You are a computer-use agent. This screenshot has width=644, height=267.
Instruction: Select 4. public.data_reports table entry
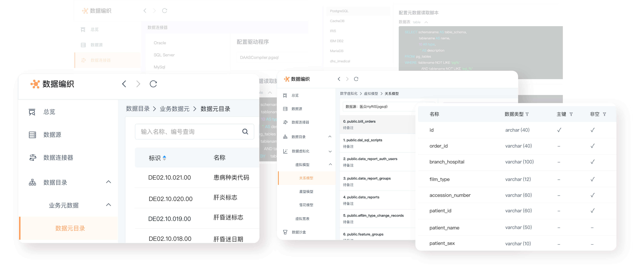[x=378, y=200]
